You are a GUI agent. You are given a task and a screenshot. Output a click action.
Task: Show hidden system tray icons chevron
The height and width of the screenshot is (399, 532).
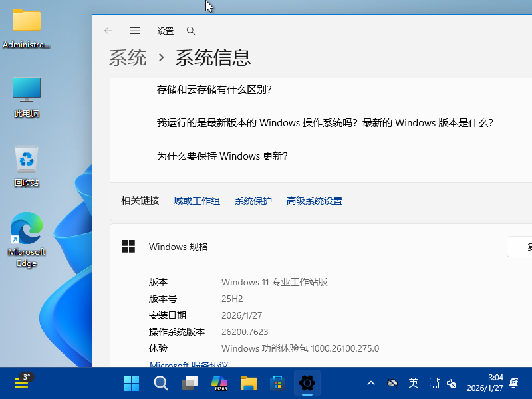click(371, 383)
